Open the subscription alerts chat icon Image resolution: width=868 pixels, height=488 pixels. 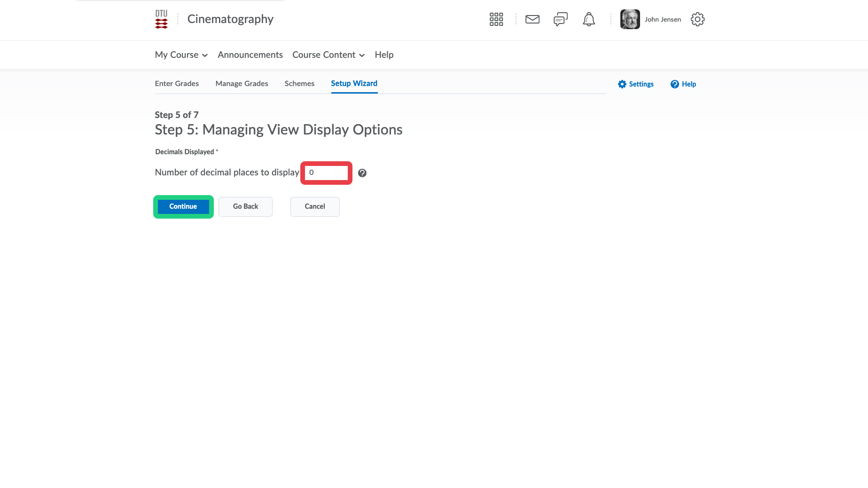tap(560, 19)
